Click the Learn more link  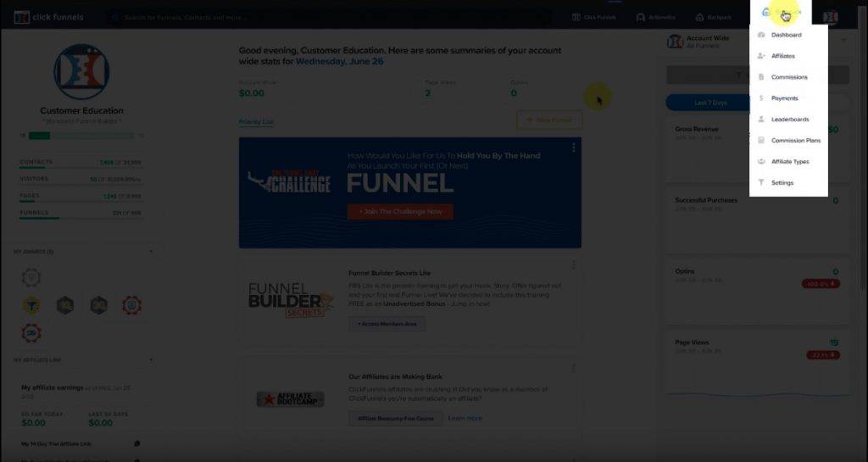[x=465, y=418]
